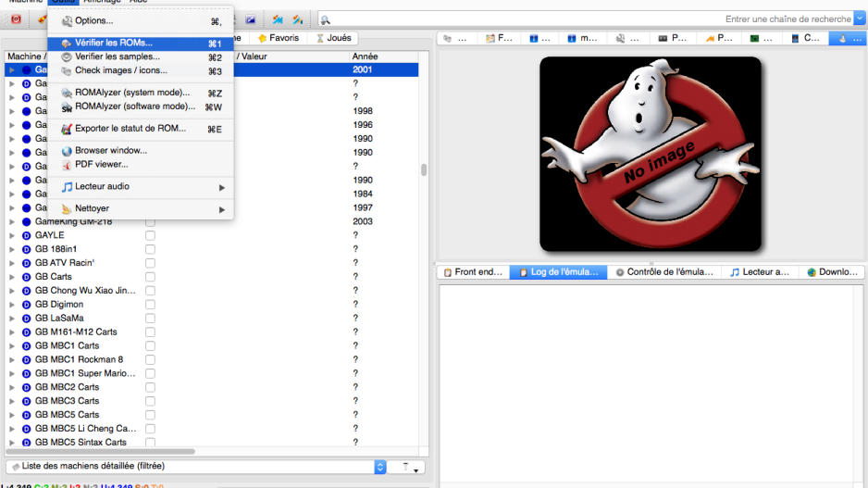Switch to the Lecteur a... tab
Viewport: 868px width, 488px height.
760,272
